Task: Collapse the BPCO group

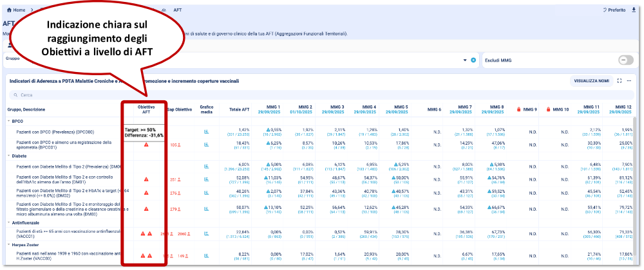Action: pos(9,121)
